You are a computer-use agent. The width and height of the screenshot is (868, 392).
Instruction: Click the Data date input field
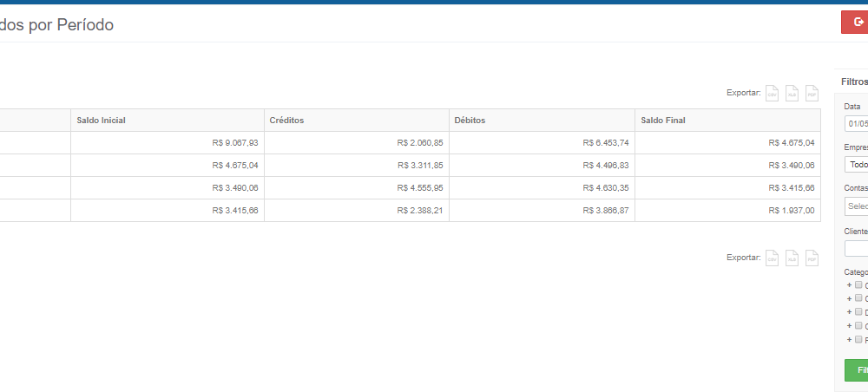[x=856, y=123]
